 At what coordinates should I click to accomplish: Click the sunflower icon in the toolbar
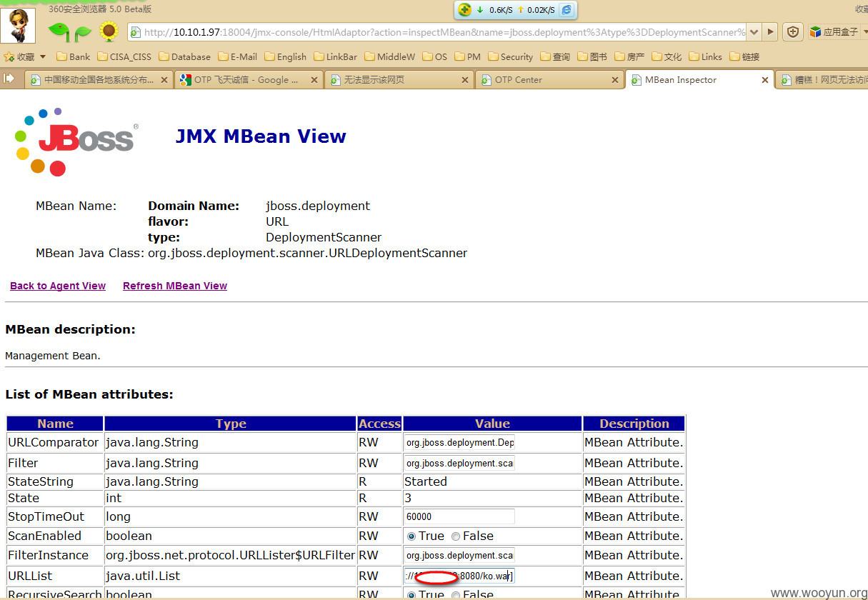coord(109,31)
